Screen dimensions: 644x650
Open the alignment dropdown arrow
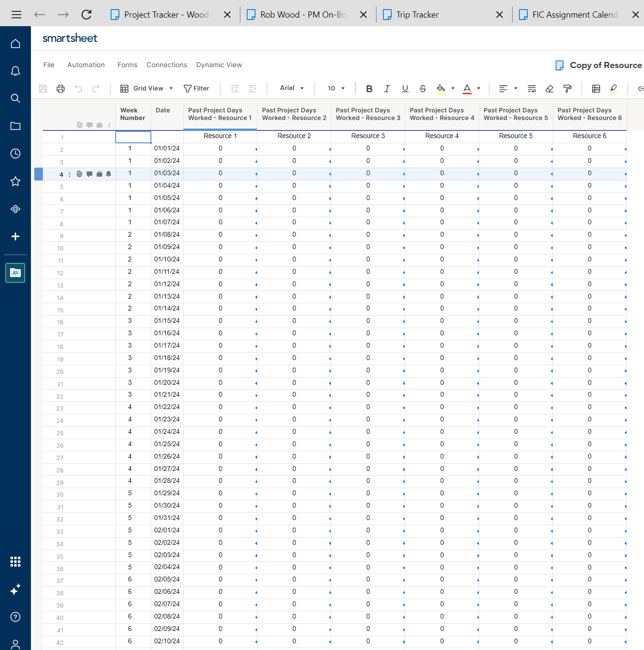(515, 89)
